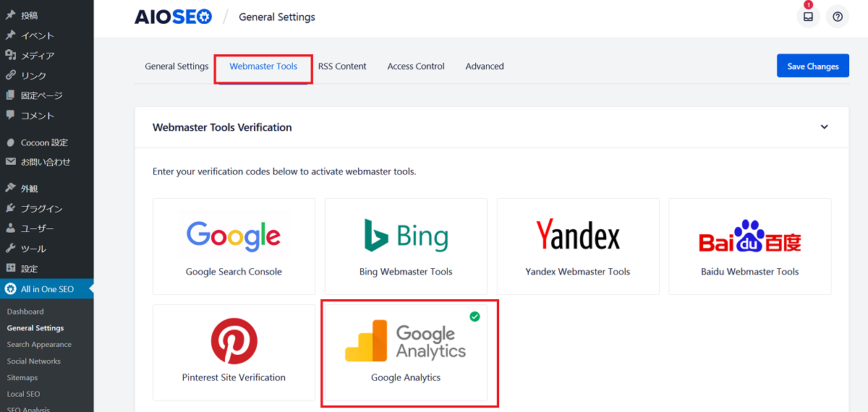Open the Google Analytics card

pyautogui.click(x=406, y=352)
